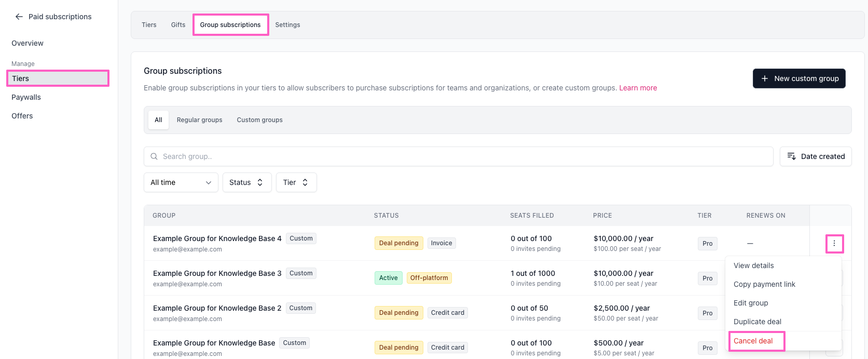Open the Learn more link

(x=638, y=88)
